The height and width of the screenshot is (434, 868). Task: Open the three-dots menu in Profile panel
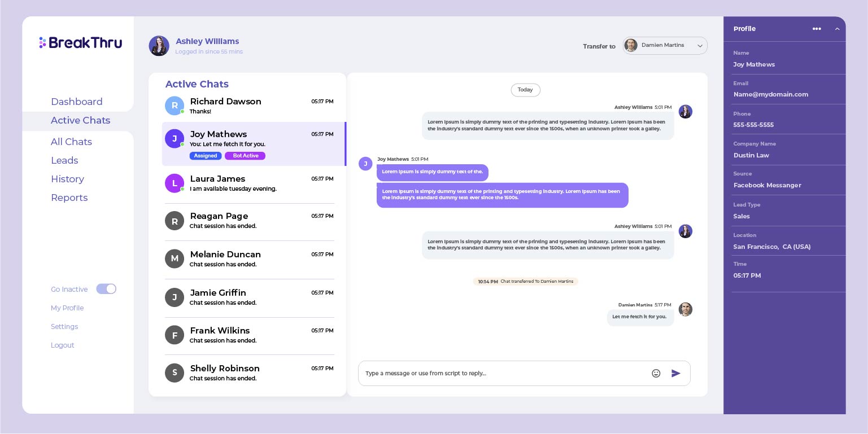click(x=817, y=29)
